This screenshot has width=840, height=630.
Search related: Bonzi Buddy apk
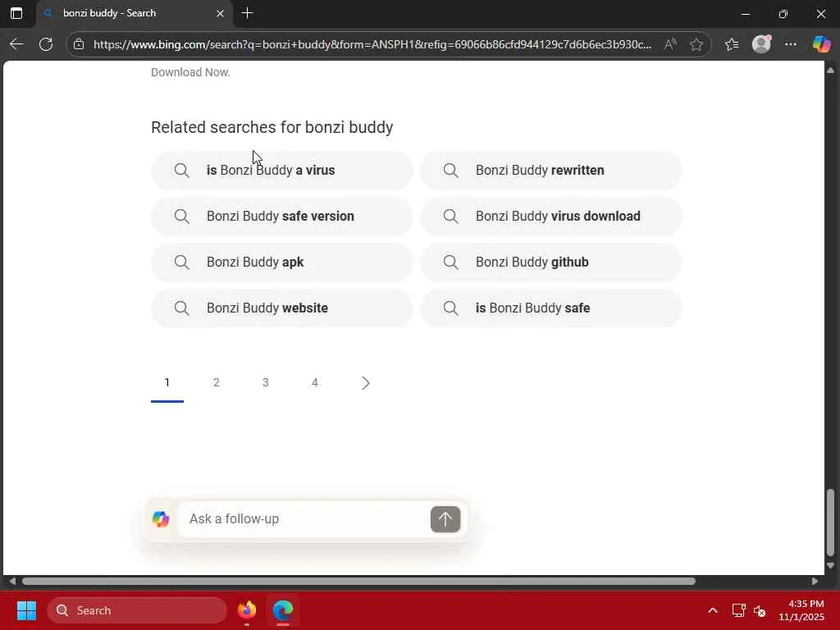tap(282, 262)
